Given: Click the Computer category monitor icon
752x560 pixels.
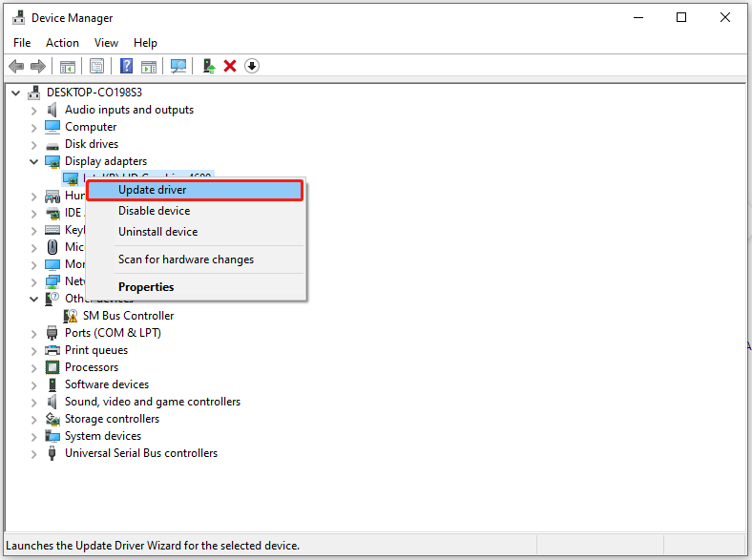Looking at the screenshot, I should [x=52, y=127].
